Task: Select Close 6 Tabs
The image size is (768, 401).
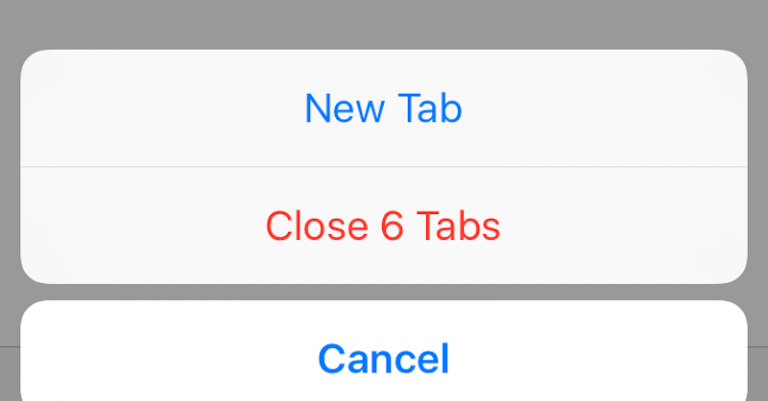Action: coord(384,225)
